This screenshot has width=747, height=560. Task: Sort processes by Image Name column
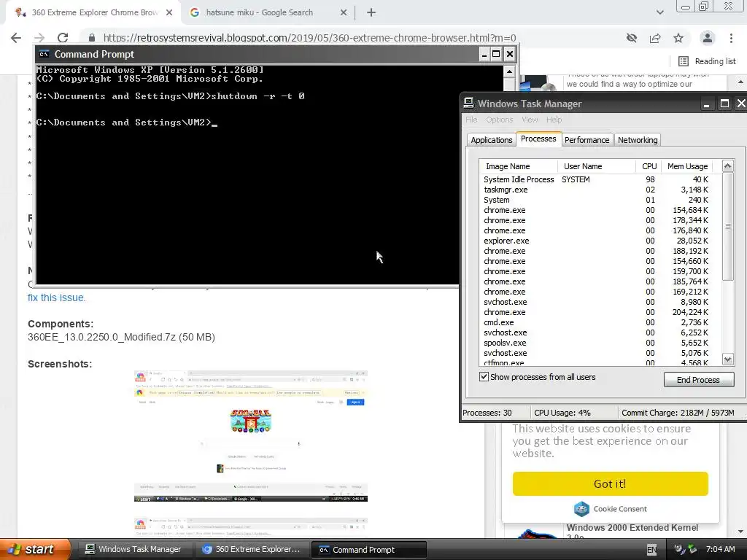519,166
